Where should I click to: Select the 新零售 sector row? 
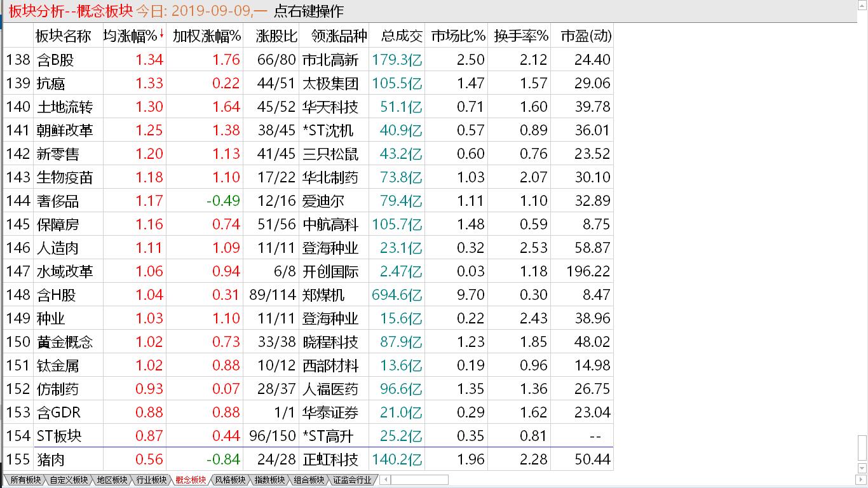308,154
